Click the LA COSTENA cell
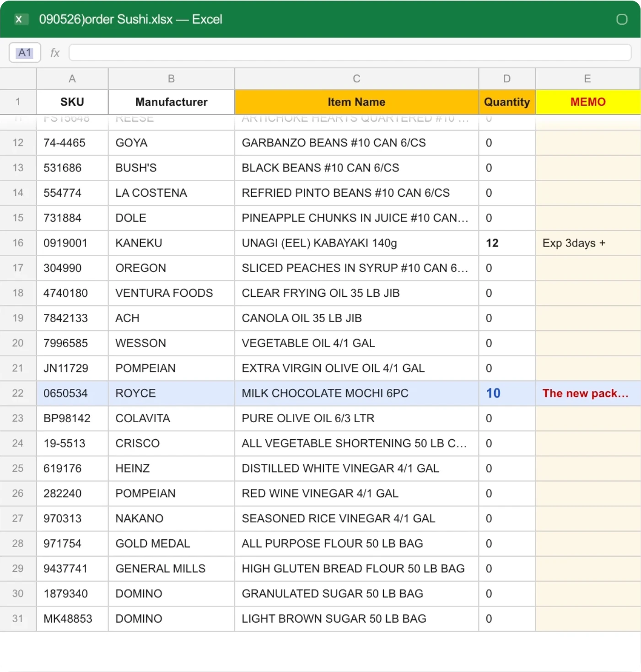The height and width of the screenshot is (672, 641). coord(172,193)
